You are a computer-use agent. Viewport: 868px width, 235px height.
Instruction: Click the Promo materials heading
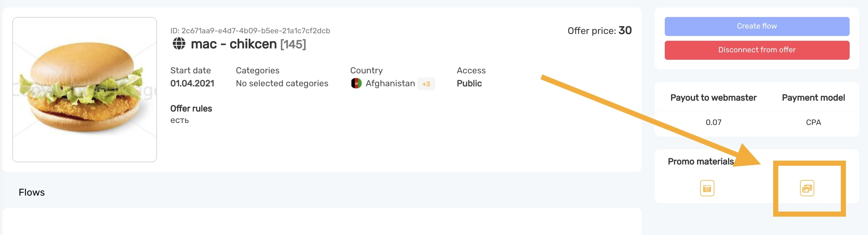click(700, 162)
